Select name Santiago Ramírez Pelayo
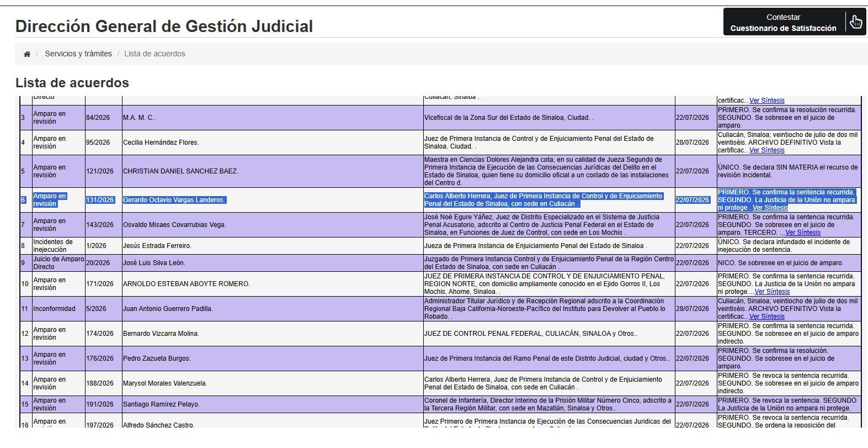 (161, 404)
